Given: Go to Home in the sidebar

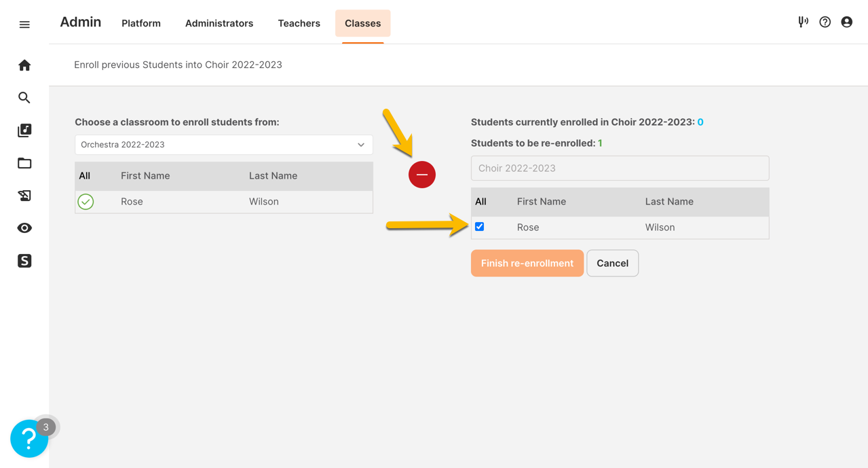Looking at the screenshot, I should tap(24, 65).
